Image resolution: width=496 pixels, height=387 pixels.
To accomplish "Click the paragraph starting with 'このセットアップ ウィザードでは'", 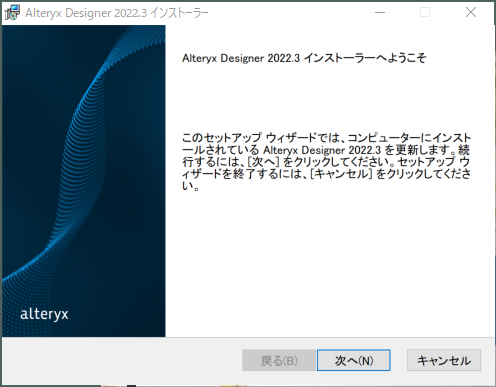I will click(x=326, y=162).
